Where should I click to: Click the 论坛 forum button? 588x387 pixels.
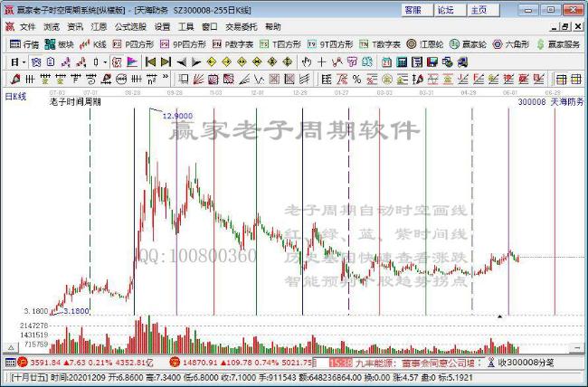(450, 10)
